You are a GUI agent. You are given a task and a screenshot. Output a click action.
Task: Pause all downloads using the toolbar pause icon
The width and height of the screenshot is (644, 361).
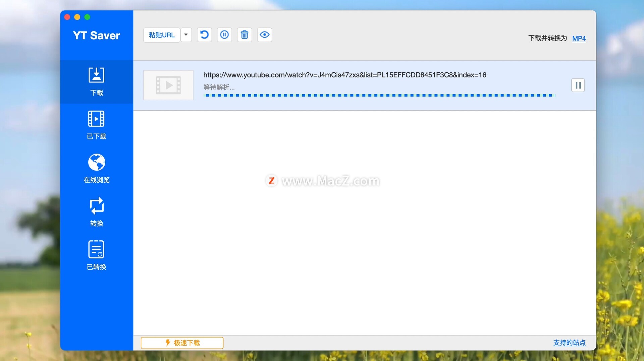point(224,35)
